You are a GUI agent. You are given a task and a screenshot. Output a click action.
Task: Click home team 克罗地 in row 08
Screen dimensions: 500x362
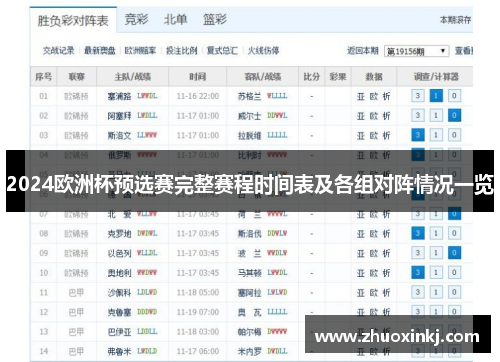coord(119,234)
